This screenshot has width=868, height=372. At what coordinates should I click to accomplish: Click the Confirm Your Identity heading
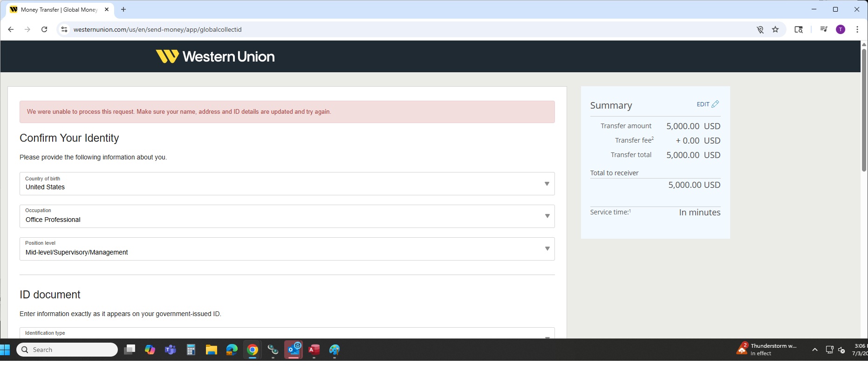coord(69,138)
